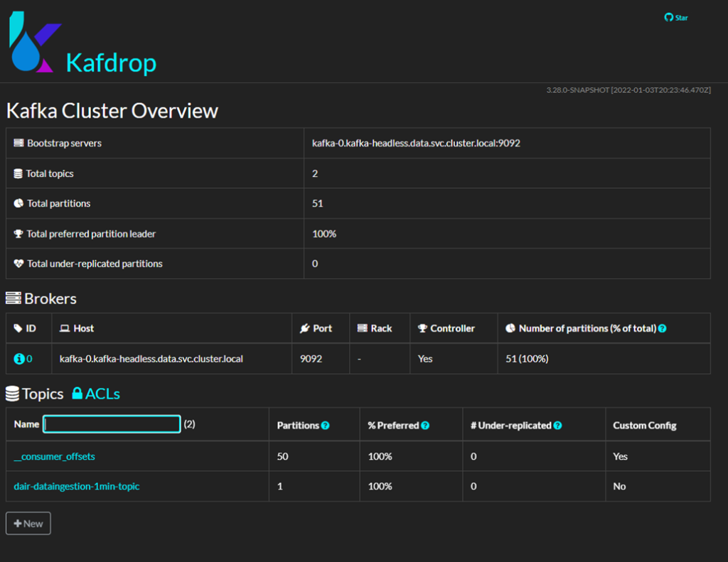The height and width of the screenshot is (562, 728).
Task: Click the Topics database icon heading
Action: [13, 394]
